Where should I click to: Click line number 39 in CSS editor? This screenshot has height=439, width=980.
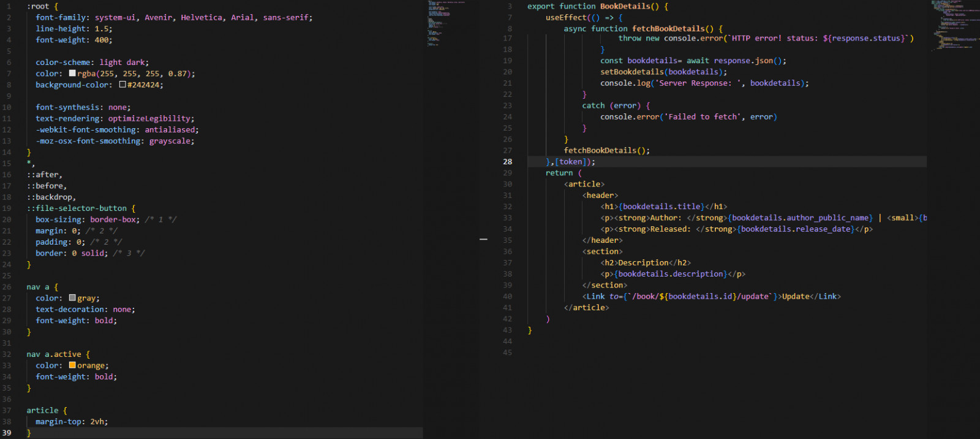[x=7, y=433]
